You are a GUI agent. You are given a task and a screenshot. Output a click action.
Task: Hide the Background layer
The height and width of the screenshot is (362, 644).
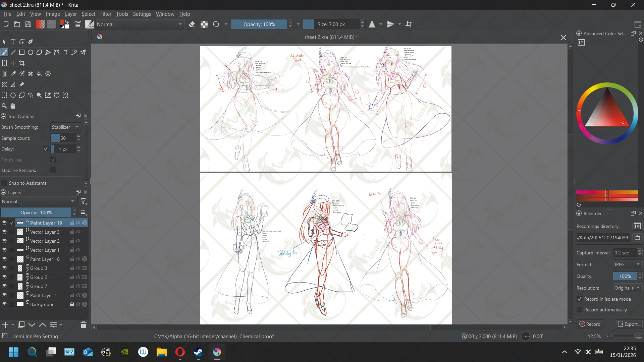pyautogui.click(x=4, y=304)
